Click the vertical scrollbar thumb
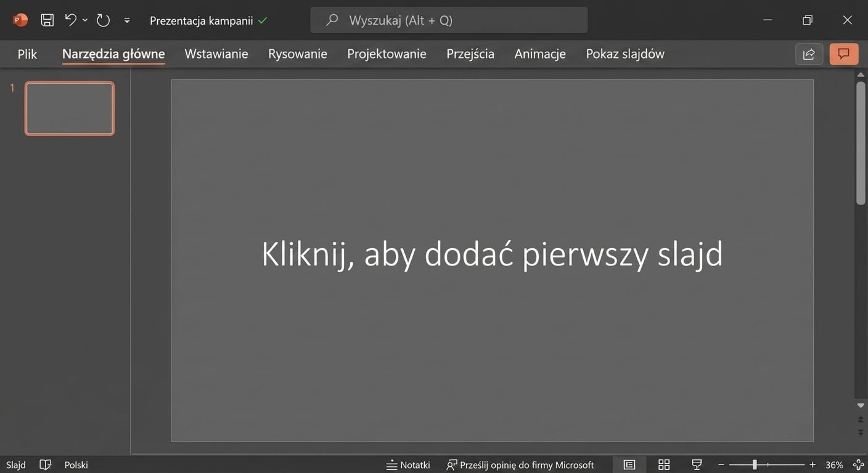 (x=861, y=143)
